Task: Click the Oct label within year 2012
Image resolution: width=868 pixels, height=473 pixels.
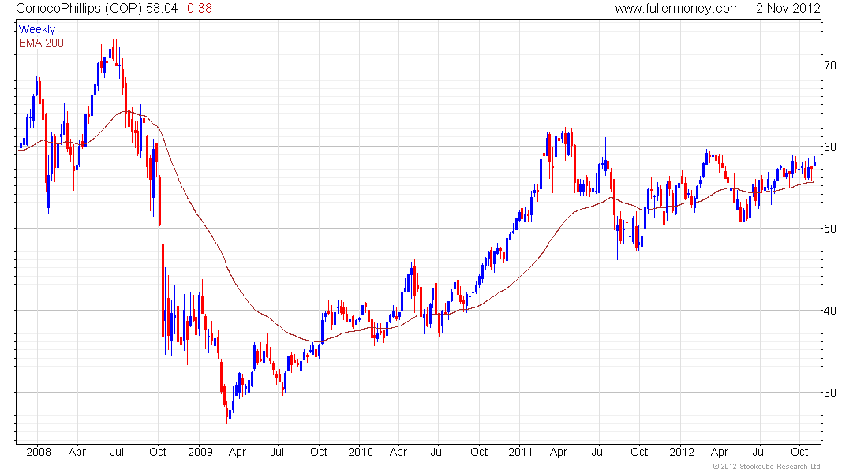Action: 799,452
